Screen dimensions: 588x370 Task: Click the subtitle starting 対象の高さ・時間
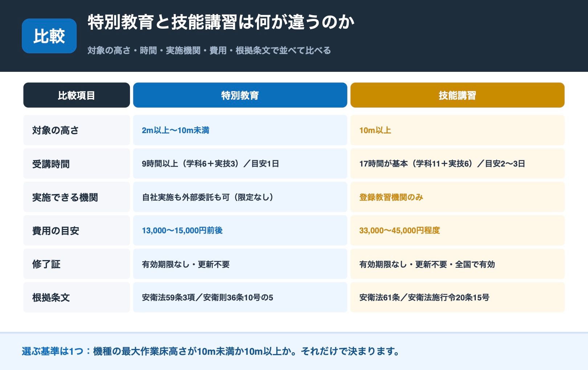(x=209, y=50)
